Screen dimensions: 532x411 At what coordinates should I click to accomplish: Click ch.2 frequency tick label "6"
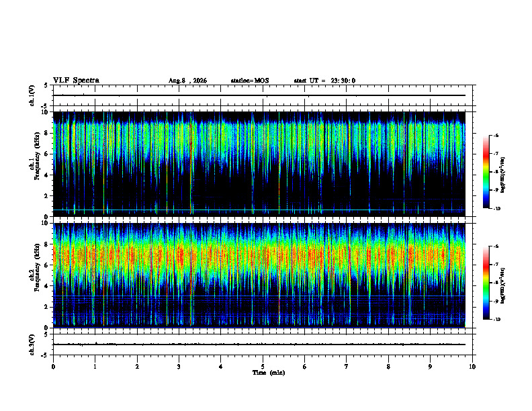(x=46, y=265)
